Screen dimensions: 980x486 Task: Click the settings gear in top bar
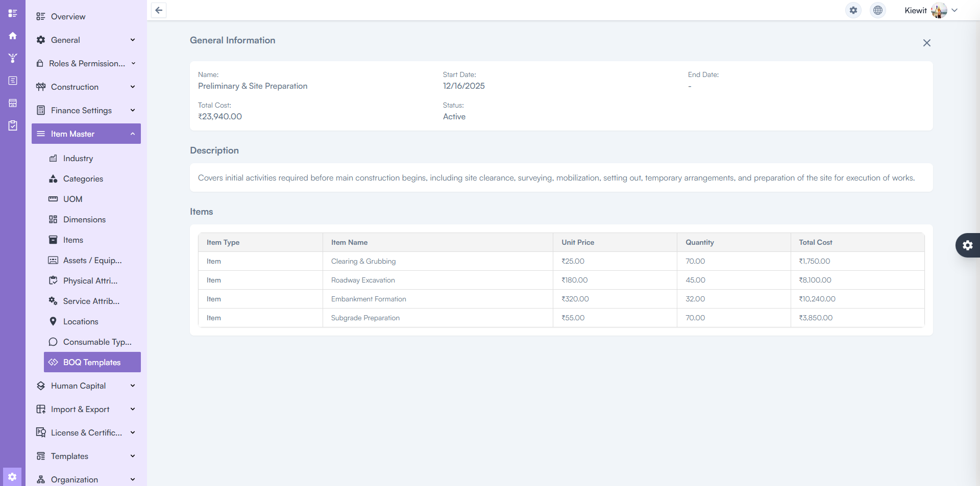[853, 10]
